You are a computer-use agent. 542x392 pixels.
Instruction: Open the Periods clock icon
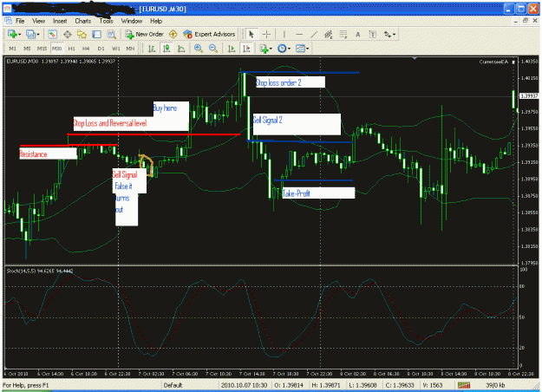click(x=282, y=49)
